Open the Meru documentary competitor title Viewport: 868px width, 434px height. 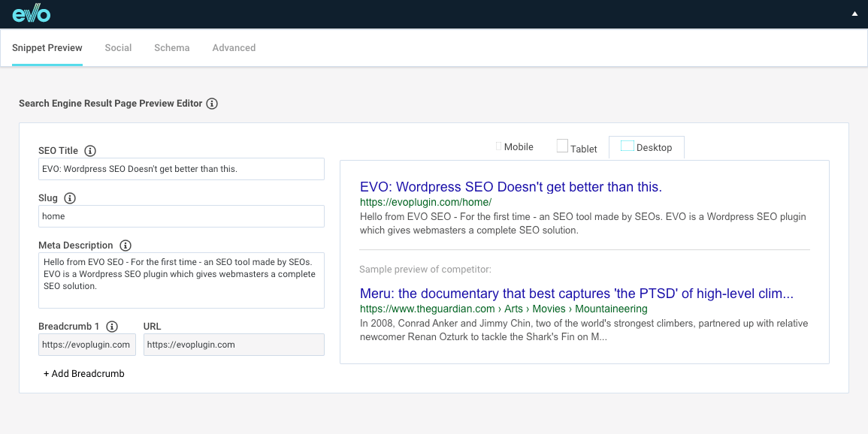(576, 294)
